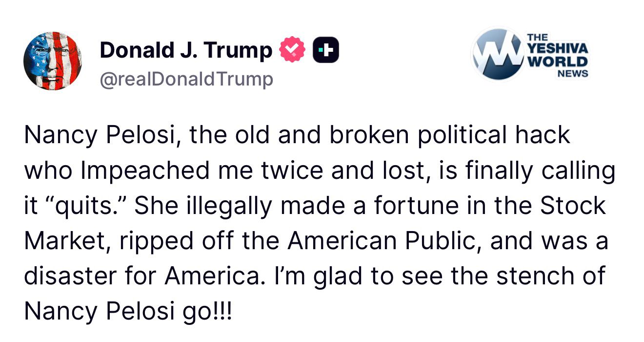
Task: Click the final line "Nancy Pelosi go!!!"
Action: (x=128, y=311)
